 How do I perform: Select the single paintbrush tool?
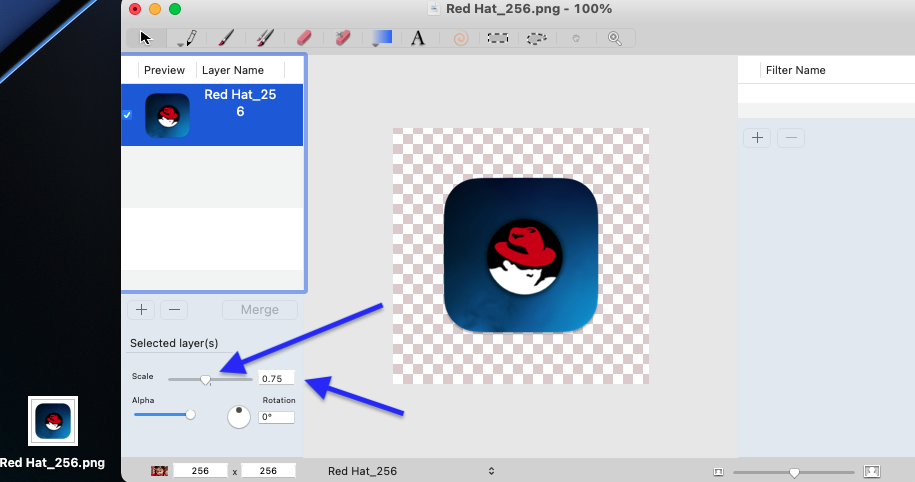[226, 38]
